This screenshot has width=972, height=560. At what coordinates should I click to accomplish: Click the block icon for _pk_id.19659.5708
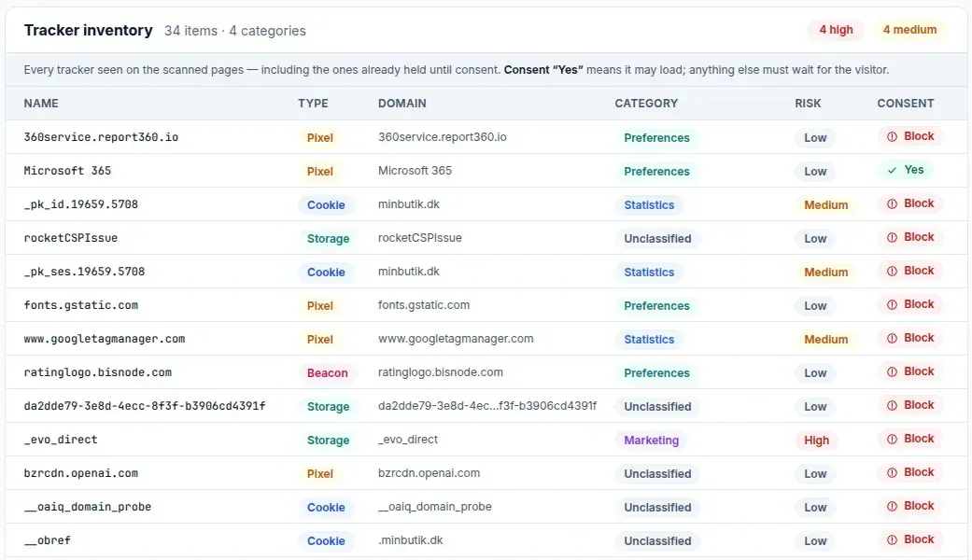(892, 203)
